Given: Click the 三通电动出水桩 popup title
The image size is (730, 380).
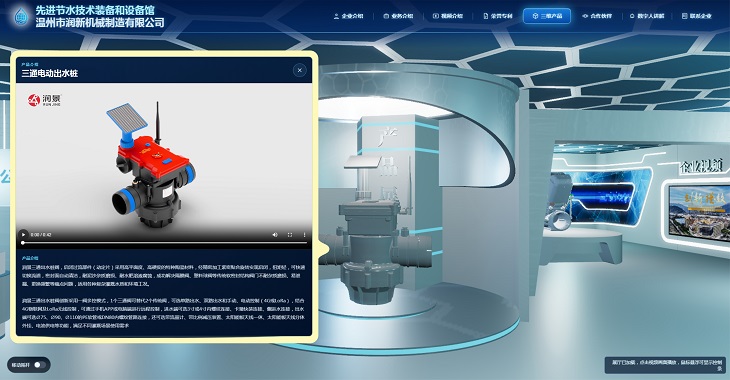Looking at the screenshot, I should point(49,73).
